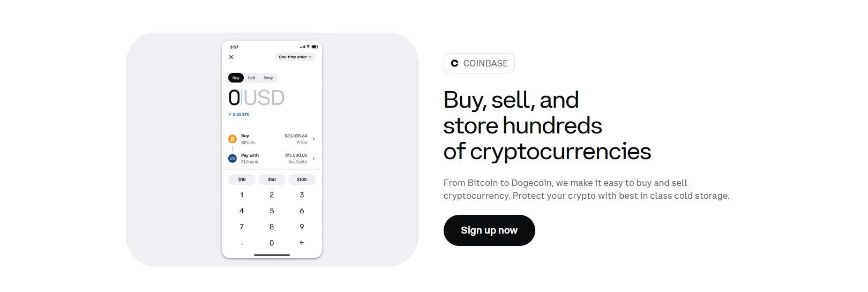Click the orange Bitcoin icon
This screenshot has width=868, height=292.
point(233,139)
